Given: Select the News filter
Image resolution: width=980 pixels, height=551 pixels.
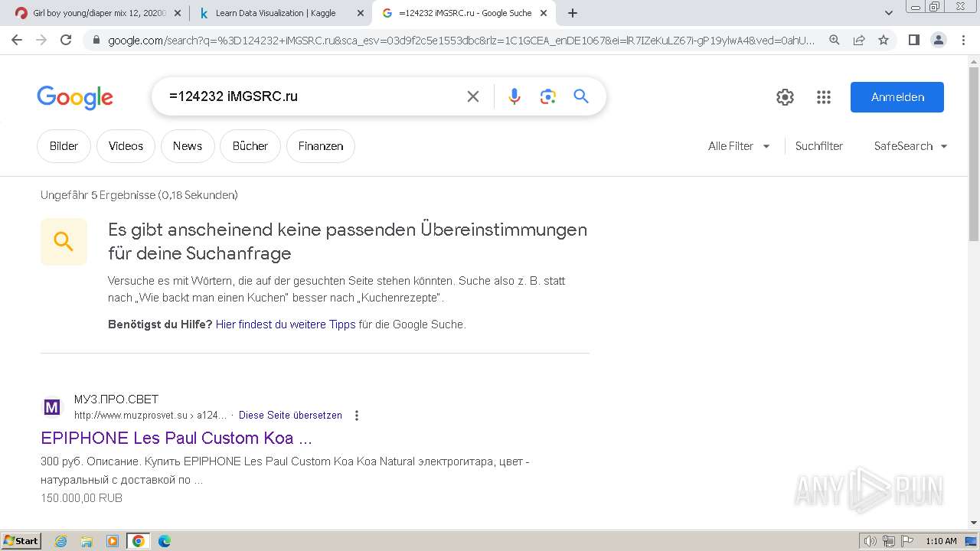Looking at the screenshot, I should point(188,146).
